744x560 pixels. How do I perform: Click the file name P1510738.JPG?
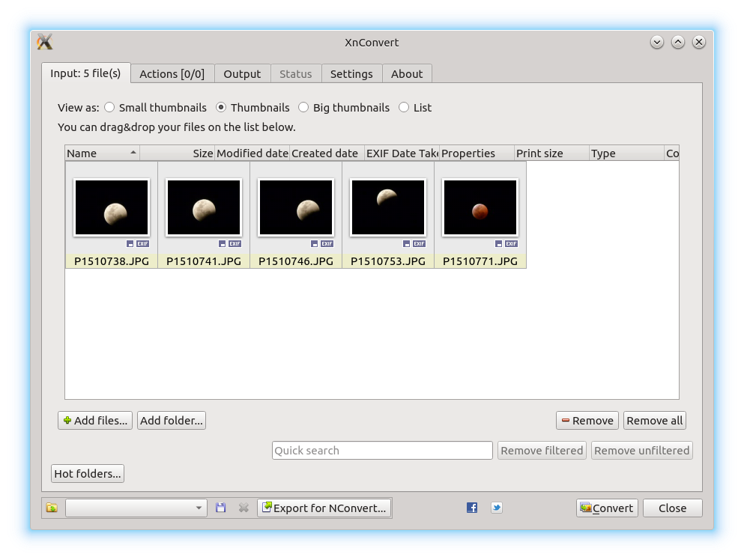coord(112,261)
